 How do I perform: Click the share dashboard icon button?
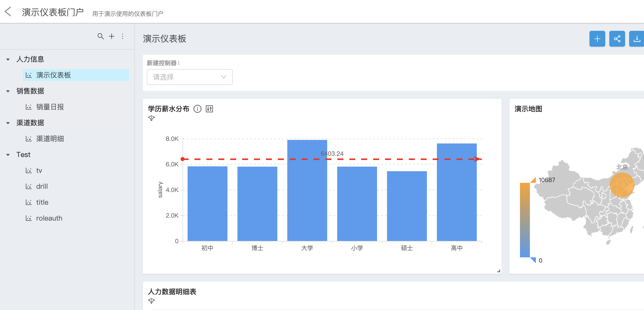(x=617, y=39)
